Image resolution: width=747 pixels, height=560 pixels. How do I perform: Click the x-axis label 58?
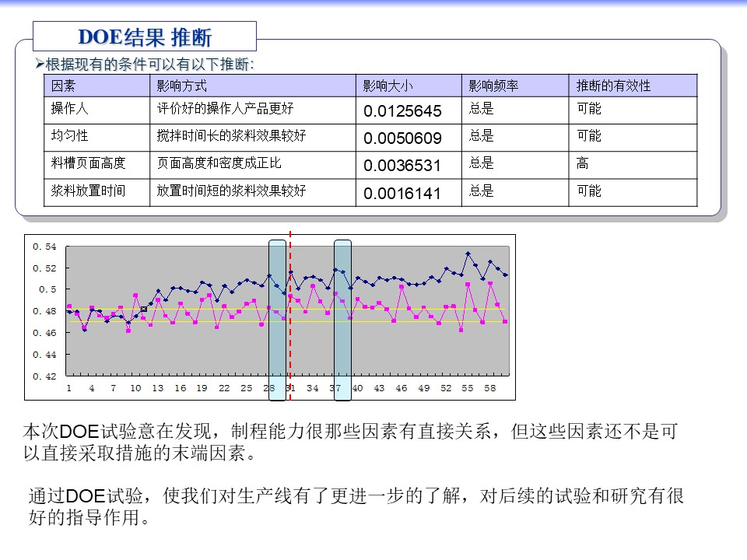coord(489,388)
